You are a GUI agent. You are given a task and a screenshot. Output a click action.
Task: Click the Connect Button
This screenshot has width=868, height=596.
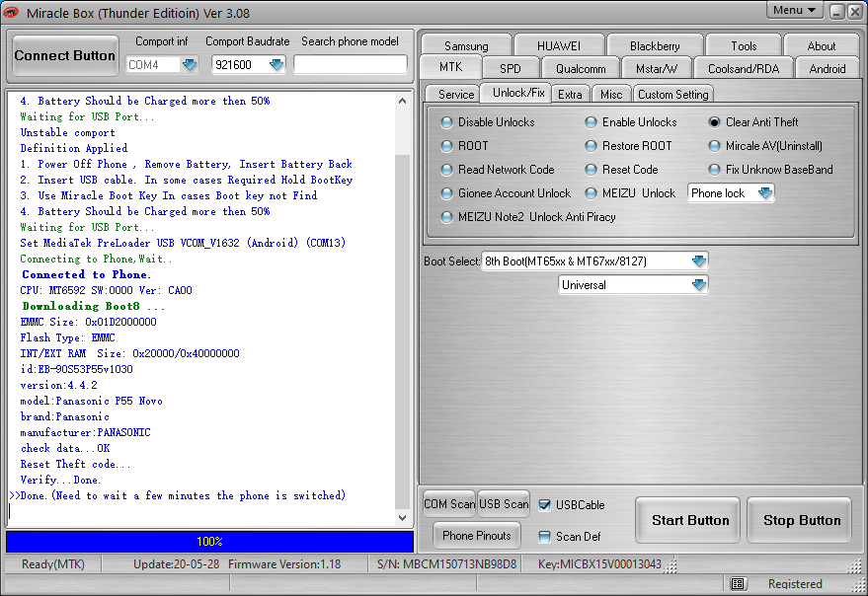tap(65, 55)
